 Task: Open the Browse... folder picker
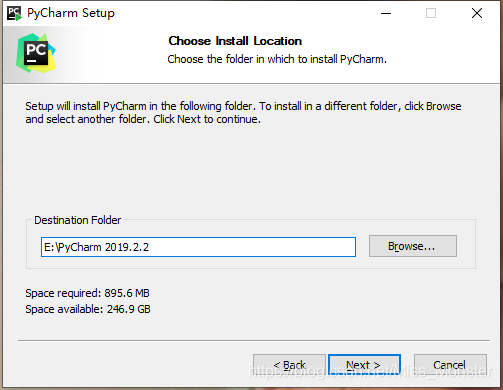click(x=413, y=246)
